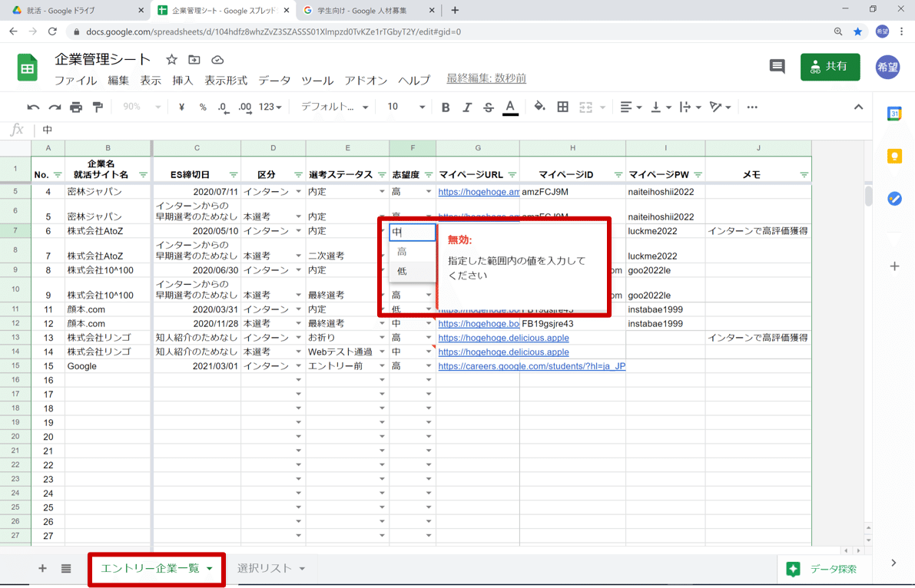The height and width of the screenshot is (588, 915).
Task: Click the 最終編集: 数秒前 link
Action: [486, 78]
